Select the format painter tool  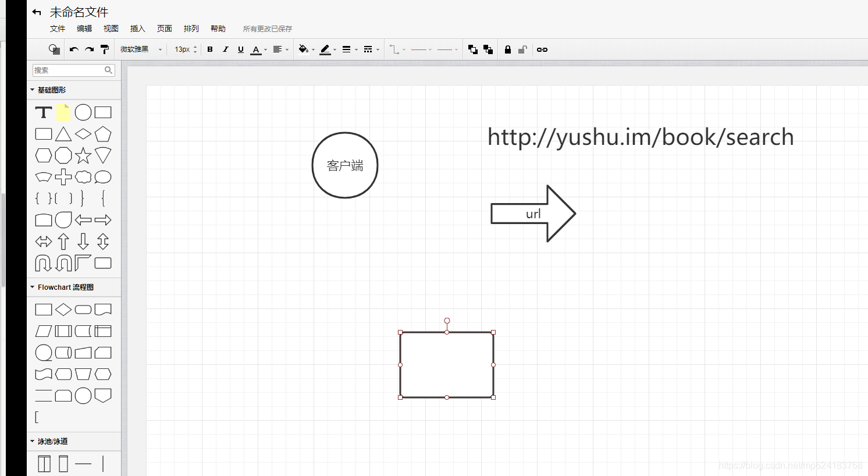tap(105, 49)
